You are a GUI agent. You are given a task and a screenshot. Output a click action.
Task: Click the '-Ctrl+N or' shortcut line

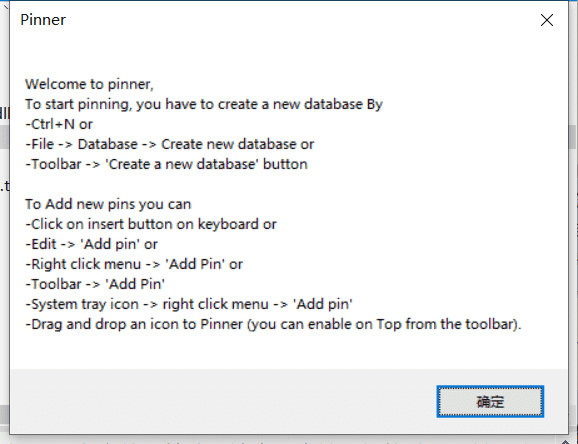[59, 124]
